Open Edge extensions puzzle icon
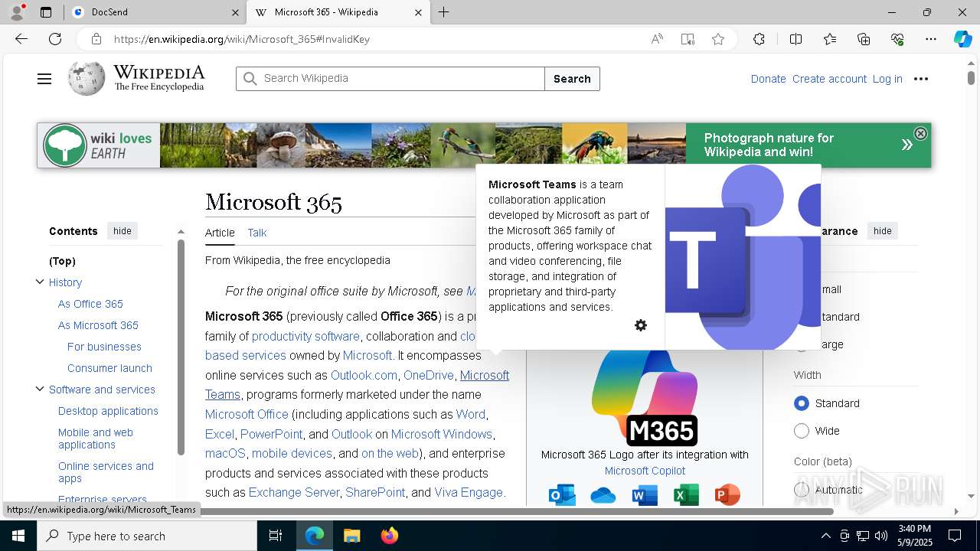 pos(759,39)
